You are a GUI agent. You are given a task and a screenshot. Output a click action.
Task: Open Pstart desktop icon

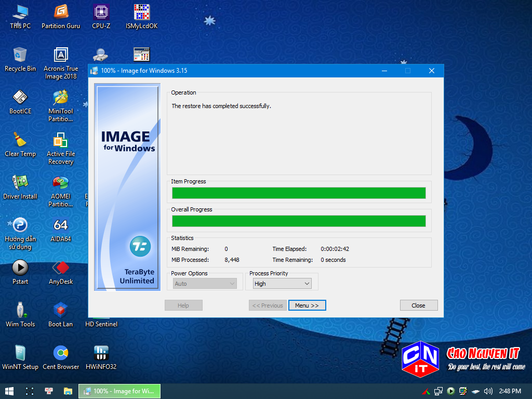(x=20, y=272)
